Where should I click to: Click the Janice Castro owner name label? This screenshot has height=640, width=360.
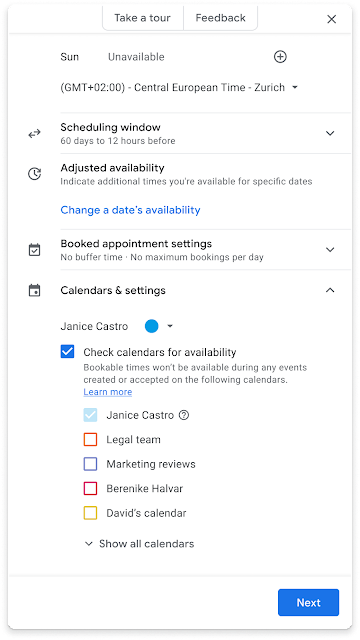[x=94, y=327]
